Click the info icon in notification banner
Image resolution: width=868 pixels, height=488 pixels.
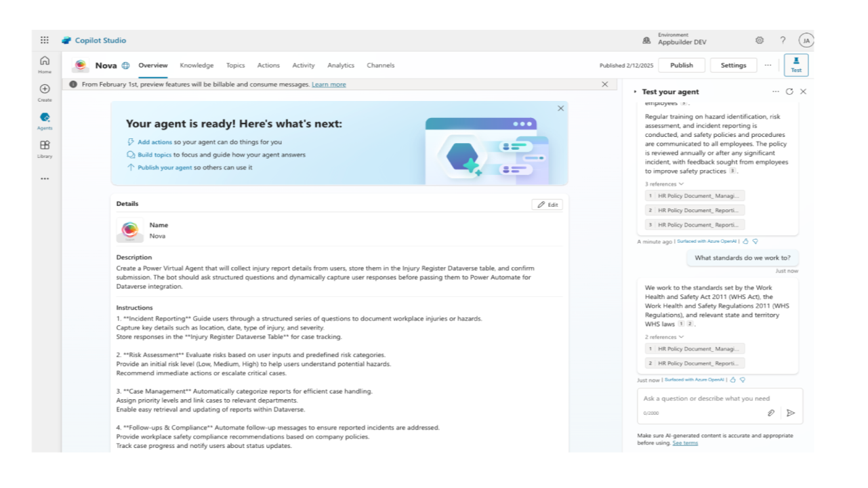pyautogui.click(x=73, y=84)
